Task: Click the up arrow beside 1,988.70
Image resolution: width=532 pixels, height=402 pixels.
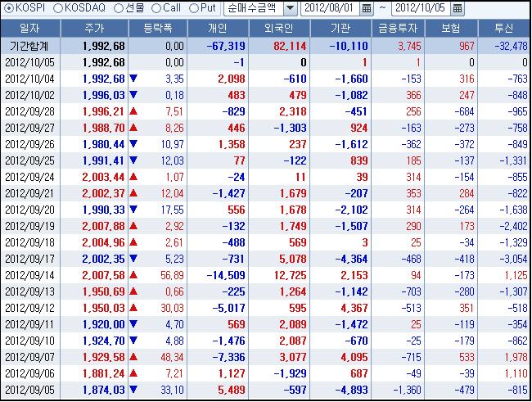Action: pyautogui.click(x=133, y=128)
